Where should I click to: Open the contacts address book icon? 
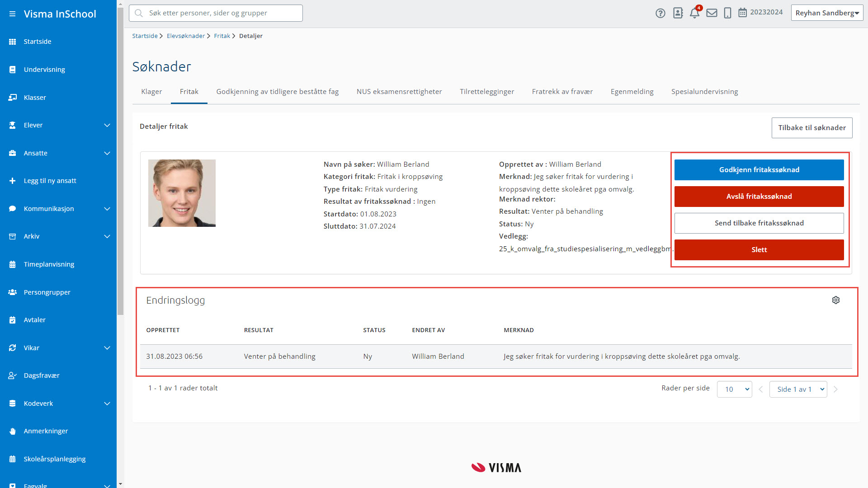678,13
